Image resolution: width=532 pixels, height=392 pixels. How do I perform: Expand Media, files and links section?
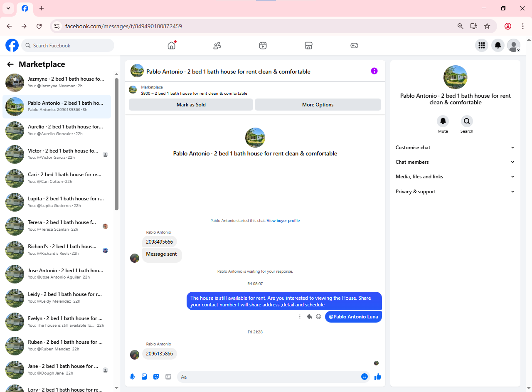click(455, 177)
